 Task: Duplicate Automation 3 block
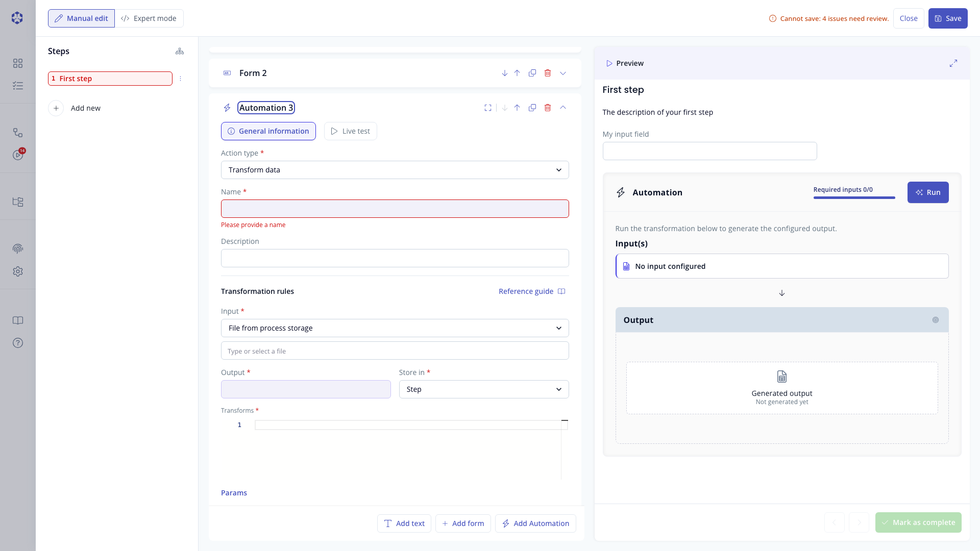pyautogui.click(x=532, y=108)
